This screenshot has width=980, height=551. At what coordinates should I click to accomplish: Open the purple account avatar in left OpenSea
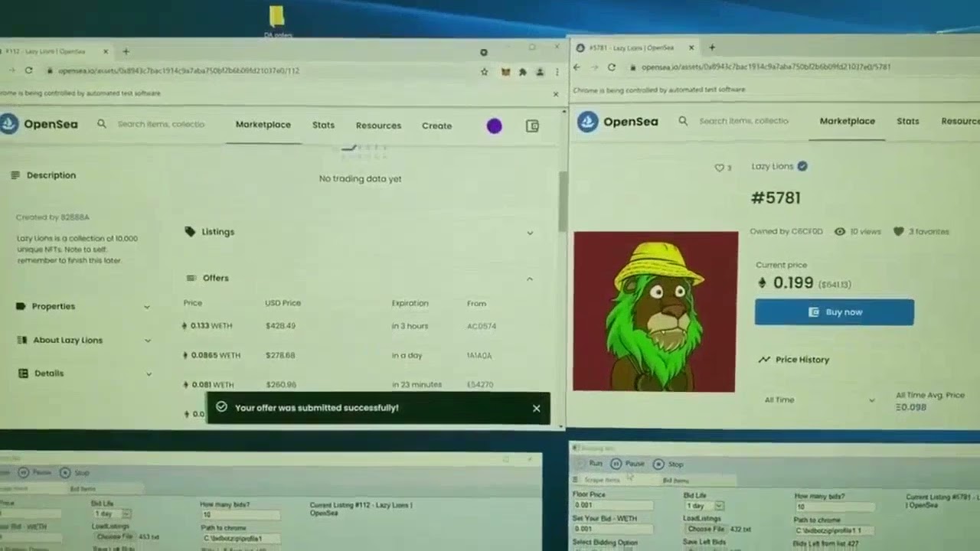[494, 126]
